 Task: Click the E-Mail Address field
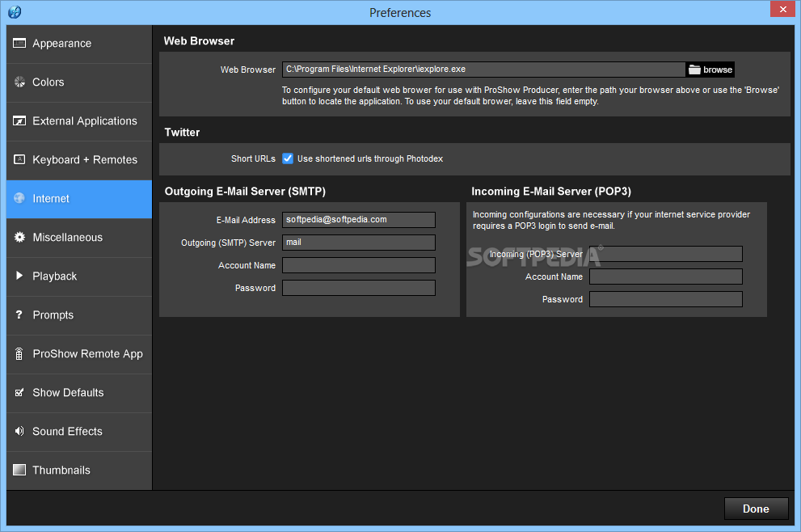[x=359, y=220]
